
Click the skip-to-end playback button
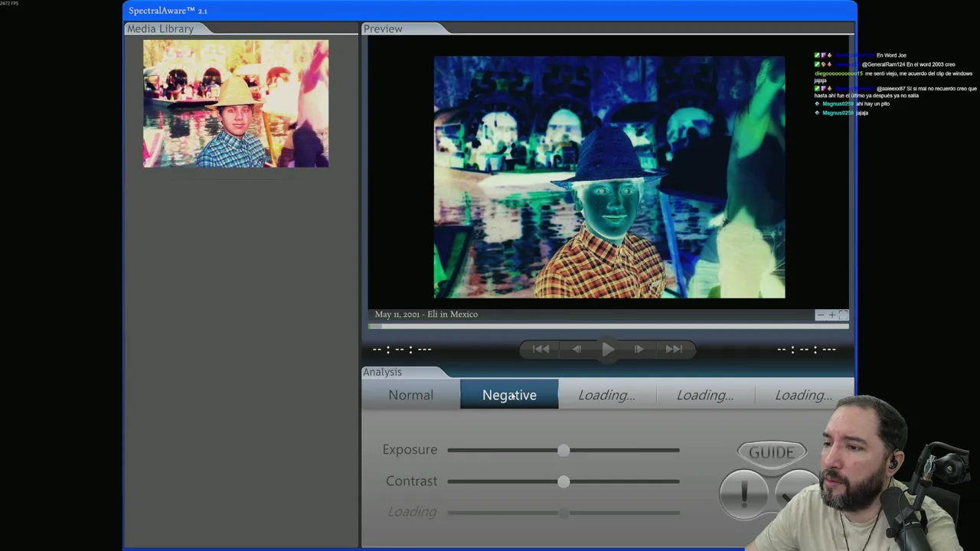pyautogui.click(x=674, y=349)
